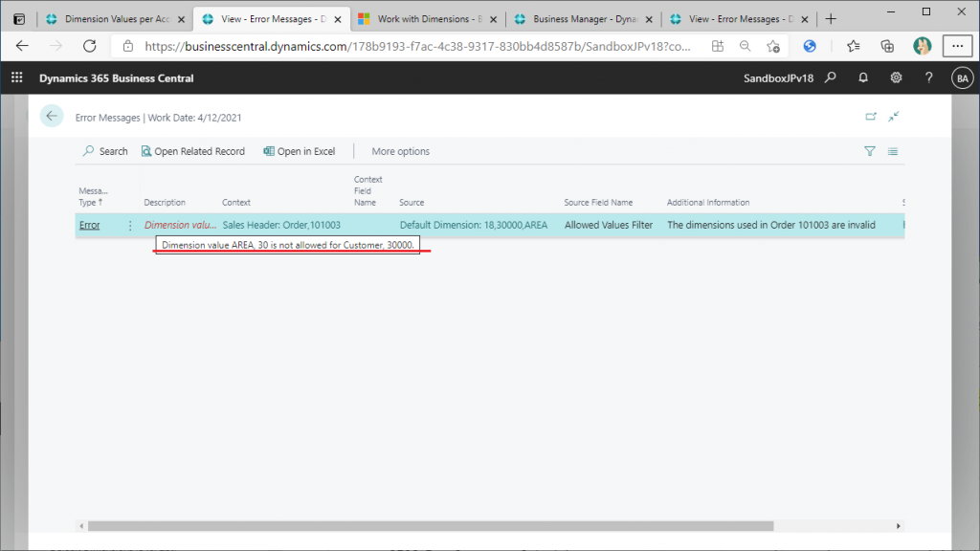Viewport: 980px width, 551px height.
Task: Add this page to favorites
Action: click(773, 46)
